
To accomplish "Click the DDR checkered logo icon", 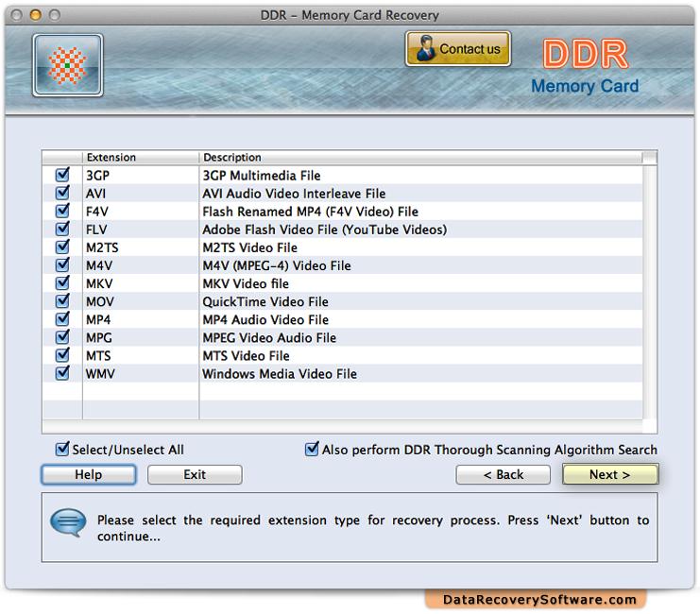I will click(x=67, y=65).
